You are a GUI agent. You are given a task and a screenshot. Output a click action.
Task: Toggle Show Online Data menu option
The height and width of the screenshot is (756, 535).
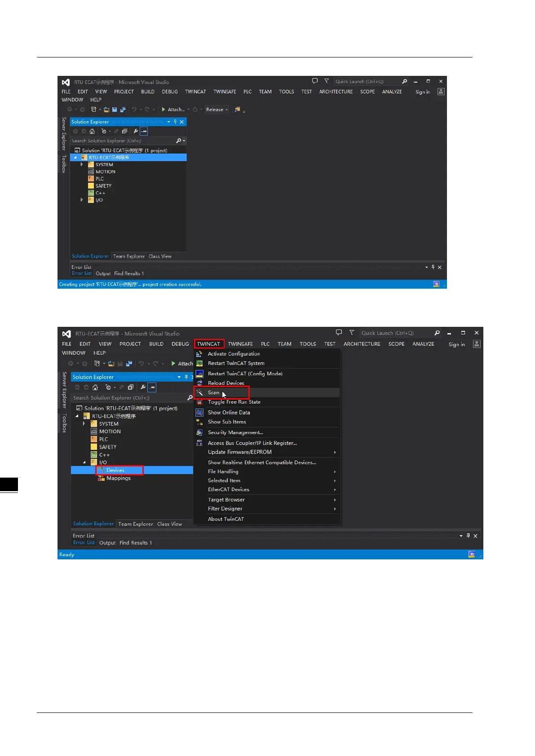(229, 413)
